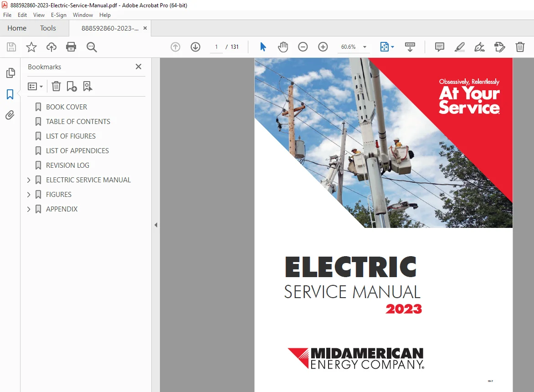
Task: Open the zoom level dropdown
Action: point(365,47)
